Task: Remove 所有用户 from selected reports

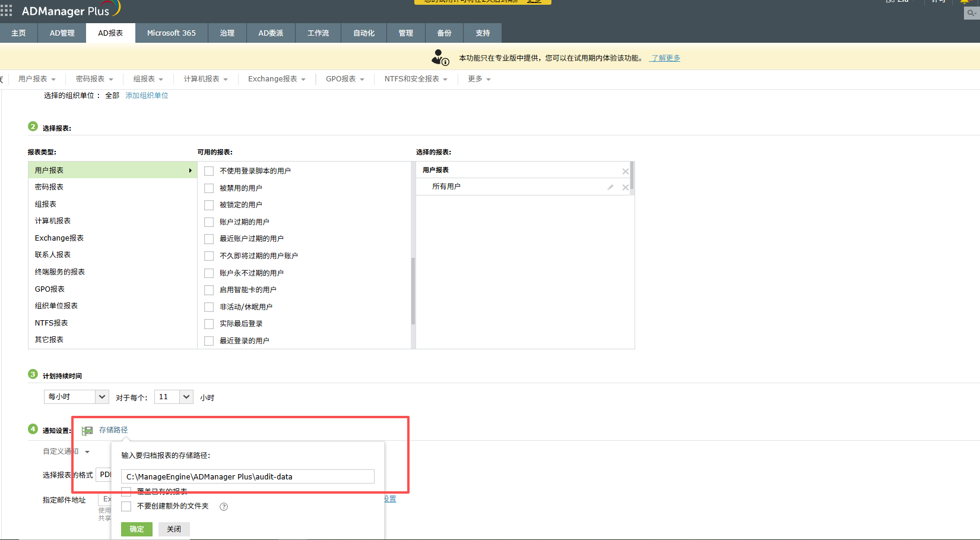Action: (x=625, y=187)
